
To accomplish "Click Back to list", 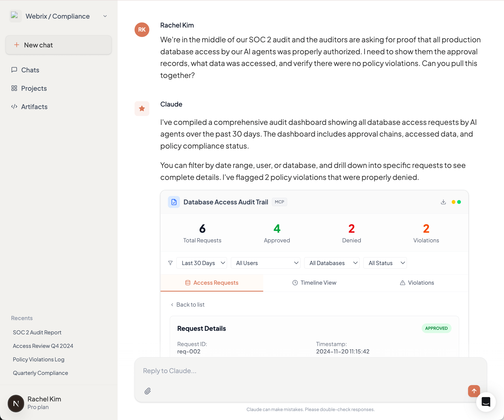I will tap(188, 305).
